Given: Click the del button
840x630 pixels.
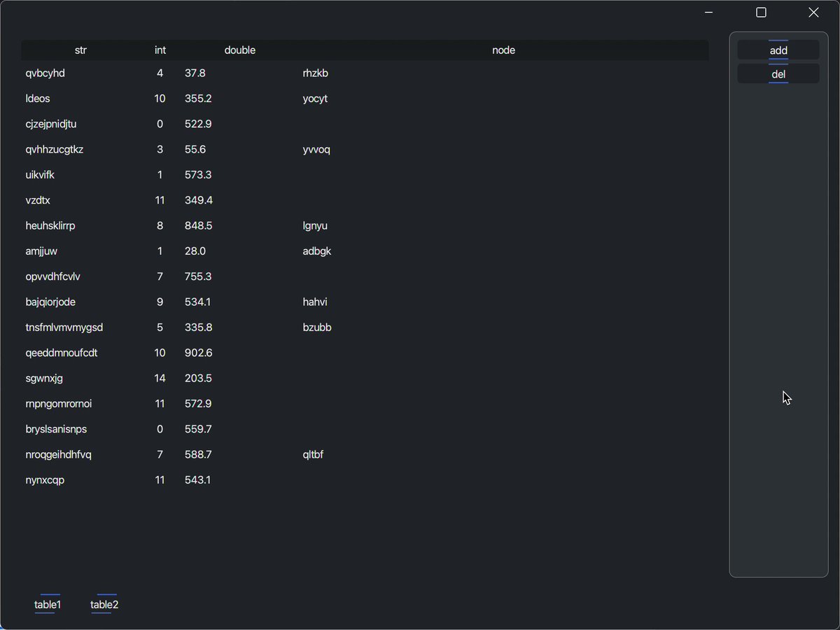Looking at the screenshot, I should [778, 73].
